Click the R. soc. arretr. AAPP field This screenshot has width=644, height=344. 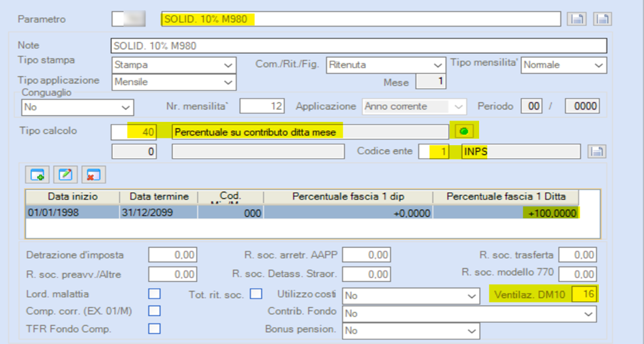coord(367,255)
